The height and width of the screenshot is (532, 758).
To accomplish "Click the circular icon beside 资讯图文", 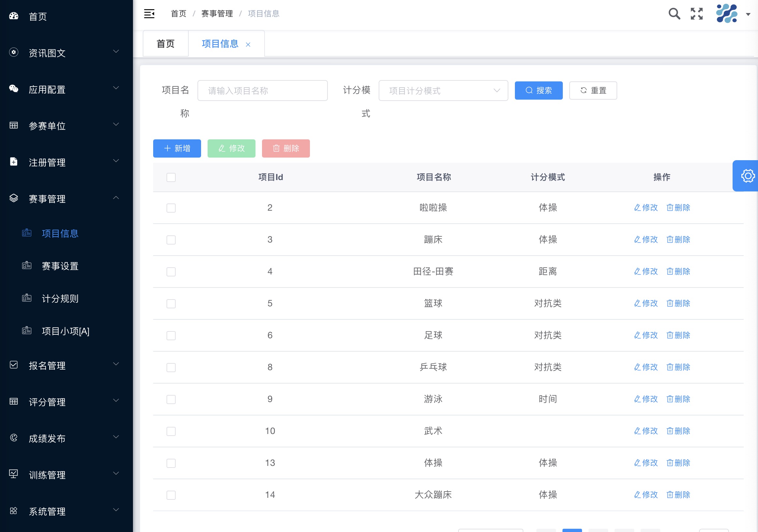I will tap(14, 52).
